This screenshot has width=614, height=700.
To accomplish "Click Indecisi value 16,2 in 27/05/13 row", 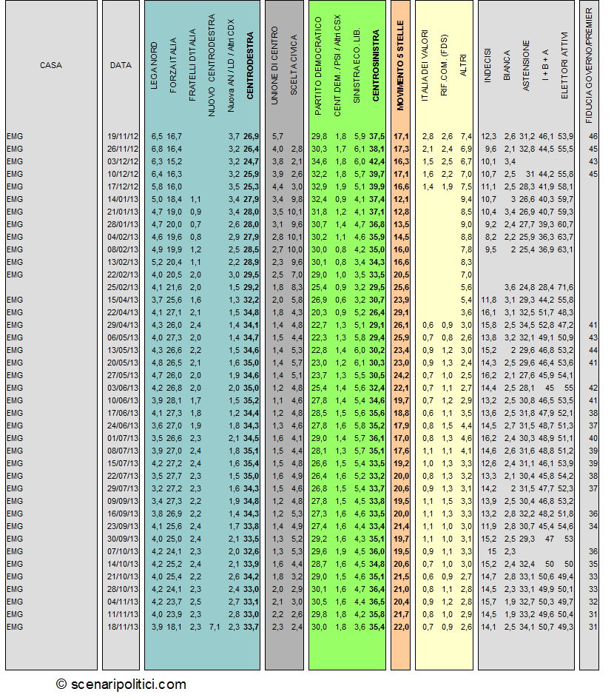I will point(489,375).
